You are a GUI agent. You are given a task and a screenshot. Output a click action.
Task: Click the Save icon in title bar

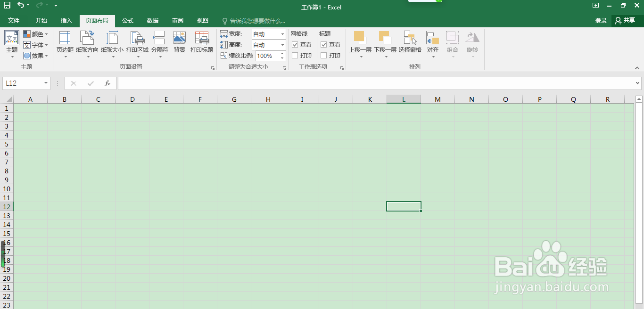click(x=7, y=5)
